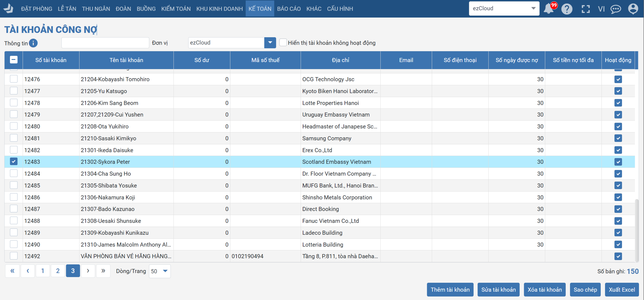Screen dimensions: 644x300
Task: Go to first page arrow
Action: [x=12, y=271]
